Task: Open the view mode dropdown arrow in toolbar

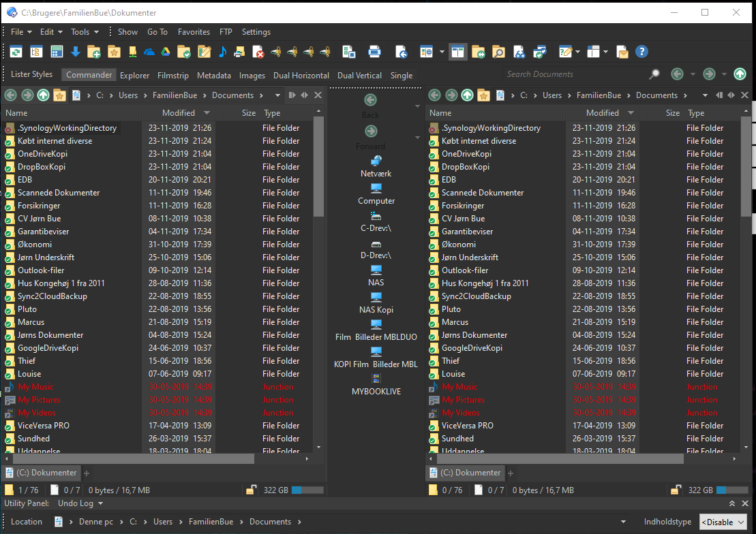Action: click(442, 52)
